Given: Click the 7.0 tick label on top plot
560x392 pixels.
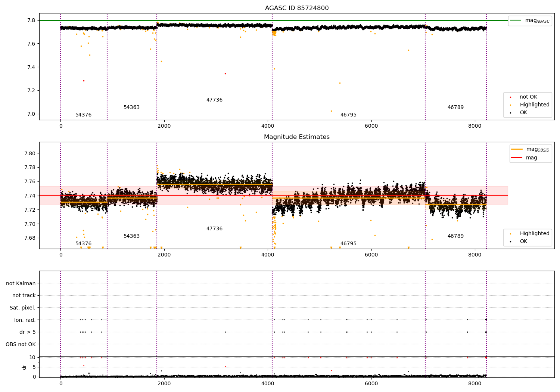Looking at the screenshot, I should tap(31, 114).
